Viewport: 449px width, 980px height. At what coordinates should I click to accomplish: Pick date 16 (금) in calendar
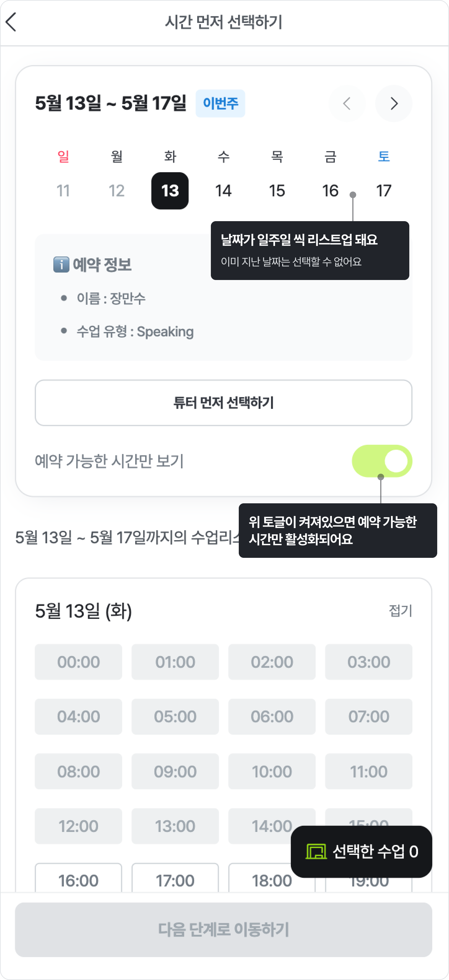coord(330,190)
